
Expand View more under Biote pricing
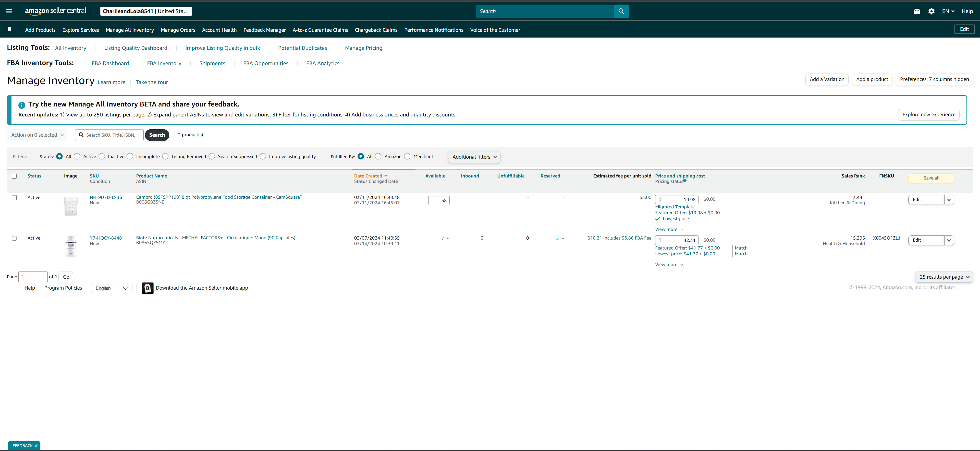(669, 265)
